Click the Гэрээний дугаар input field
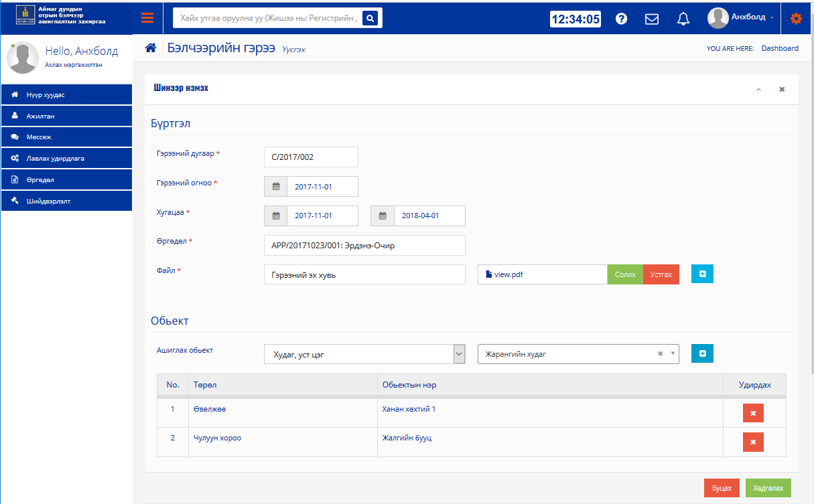Screen dimensions: 814x504 click(311, 157)
